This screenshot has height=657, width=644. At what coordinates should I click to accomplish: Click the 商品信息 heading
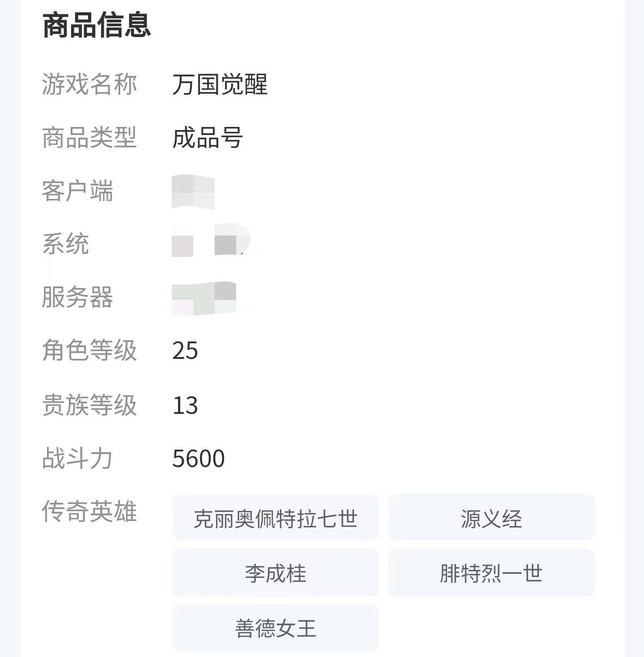click(x=97, y=25)
